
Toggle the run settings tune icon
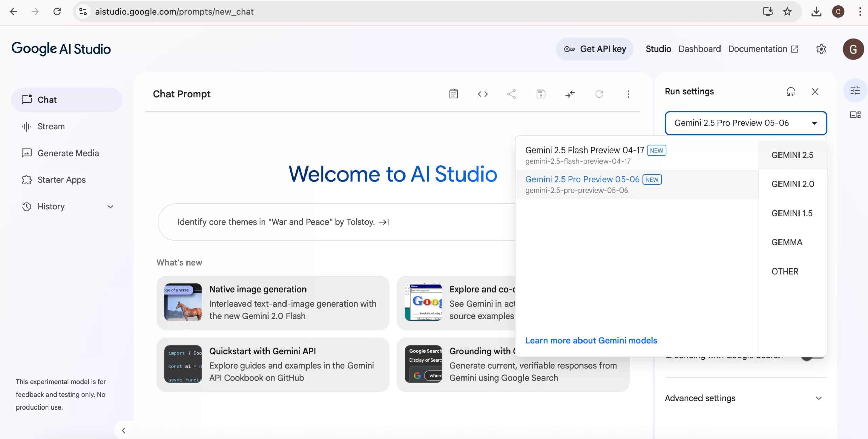click(x=855, y=90)
